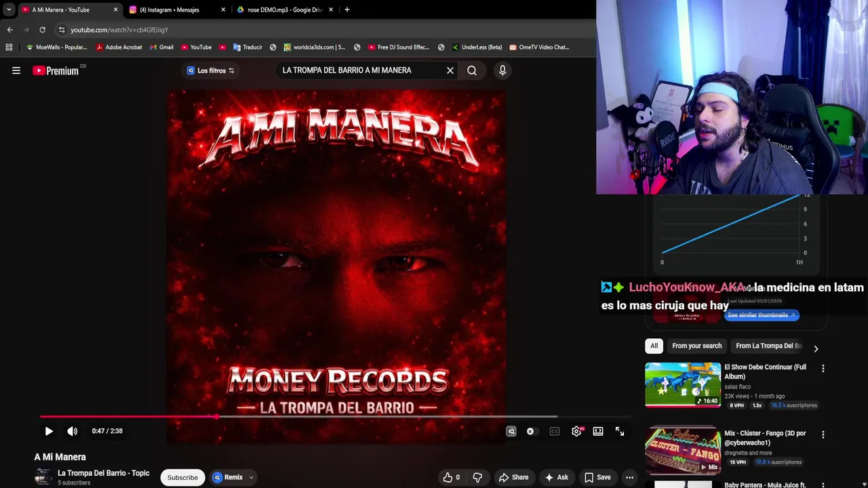Select From La Trompa Del Barrio chip
Screen dimensions: 868x488
point(768,346)
